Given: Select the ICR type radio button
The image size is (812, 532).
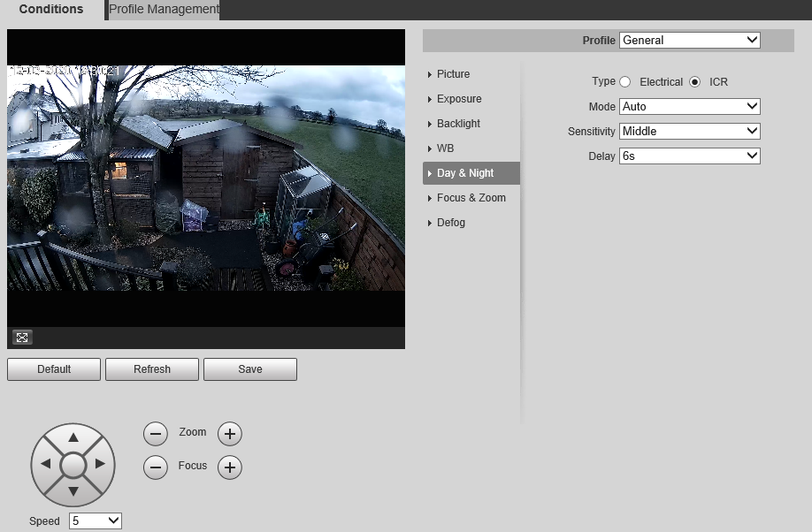Looking at the screenshot, I should click(x=694, y=82).
